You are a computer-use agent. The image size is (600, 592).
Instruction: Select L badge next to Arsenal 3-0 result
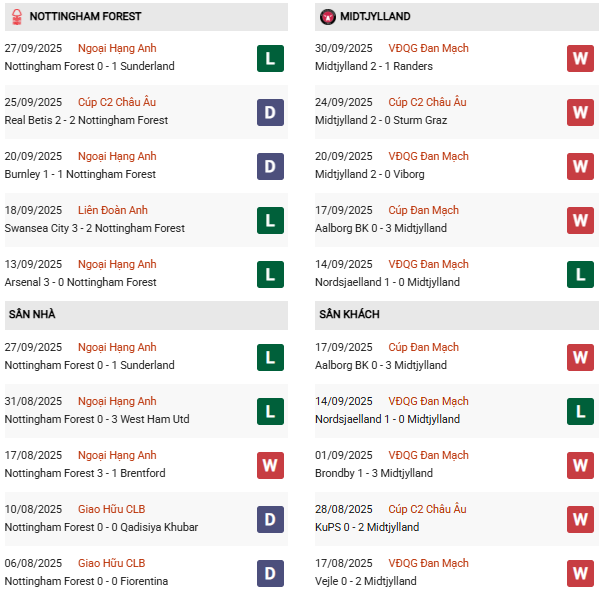coord(269,274)
